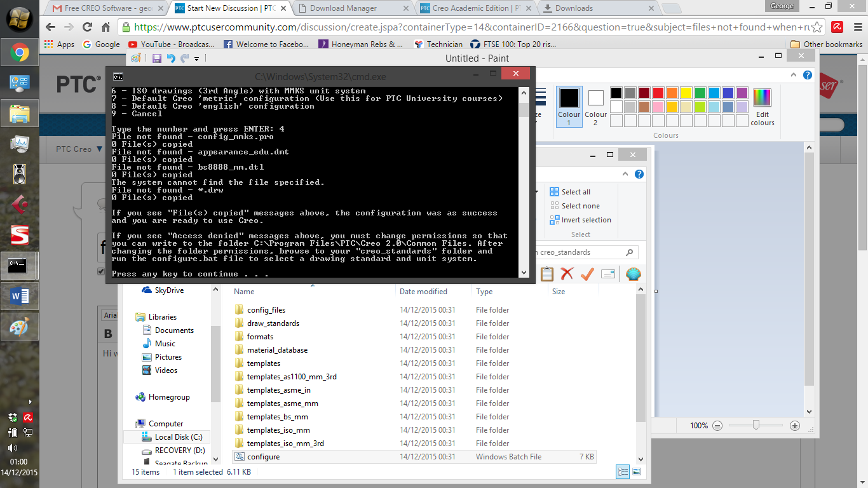Click the orange checkmark icon in Explorer
Image resolution: width=868 pixels, height=488 pixels.
coord(587,274)
